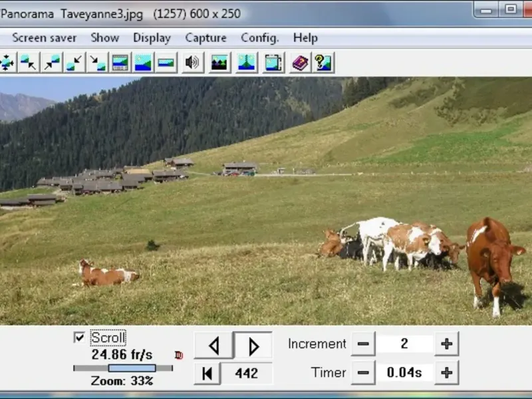This screenshot has height=399, width=532.
Task: Move window to bottom-left corner icon
Action: coord(74,63)
